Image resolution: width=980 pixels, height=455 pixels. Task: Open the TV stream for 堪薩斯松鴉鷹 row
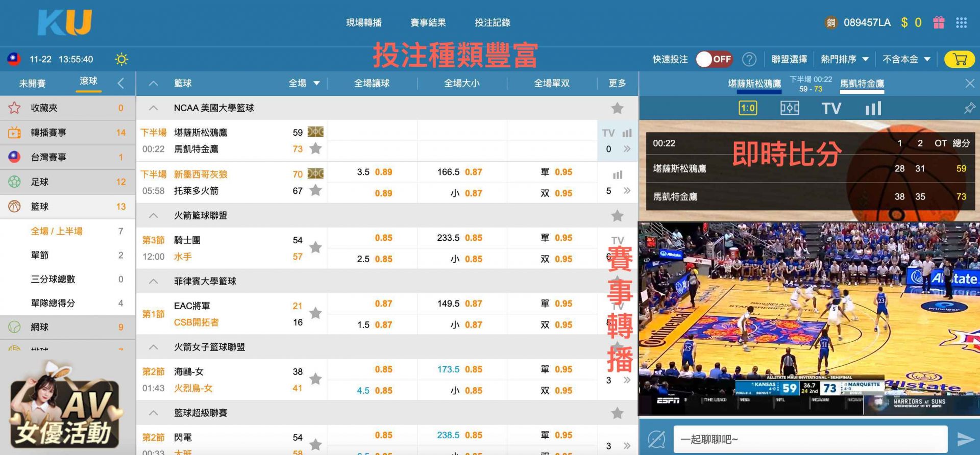608,133
